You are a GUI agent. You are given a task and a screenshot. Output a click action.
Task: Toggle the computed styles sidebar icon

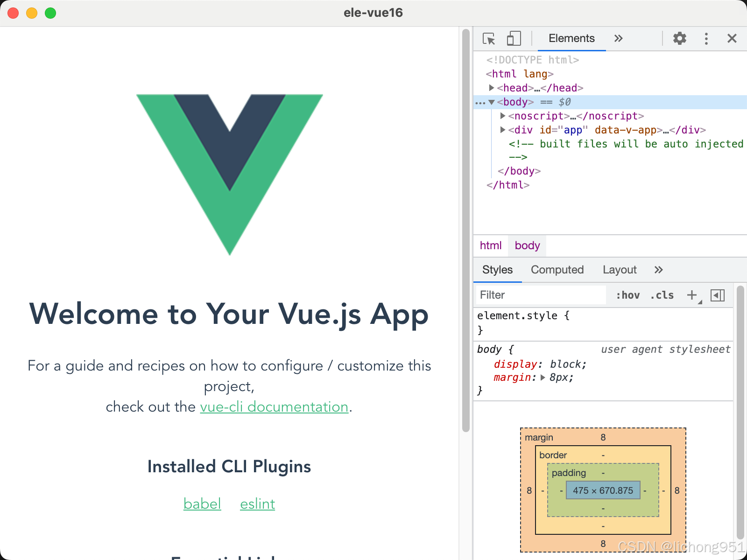coord(718,295)
